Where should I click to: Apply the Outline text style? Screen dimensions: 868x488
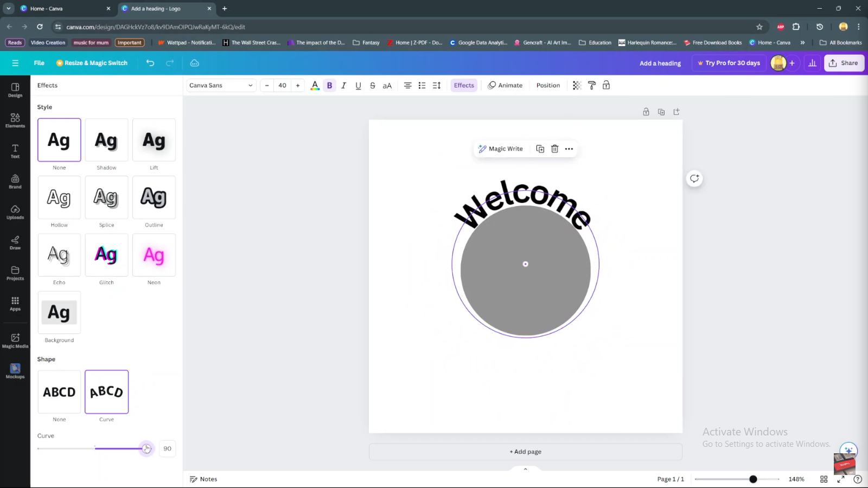coord(154,197)
